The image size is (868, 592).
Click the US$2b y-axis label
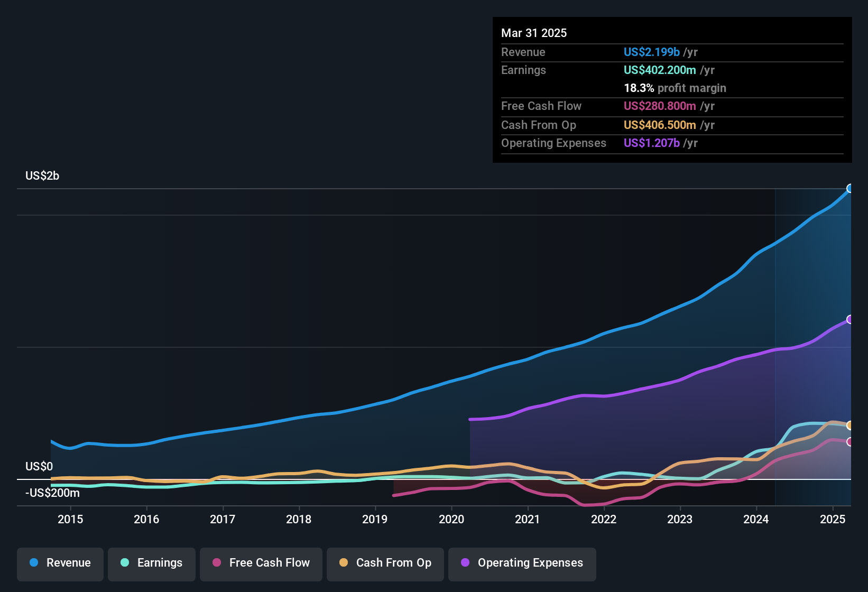[x=42, y=176]
